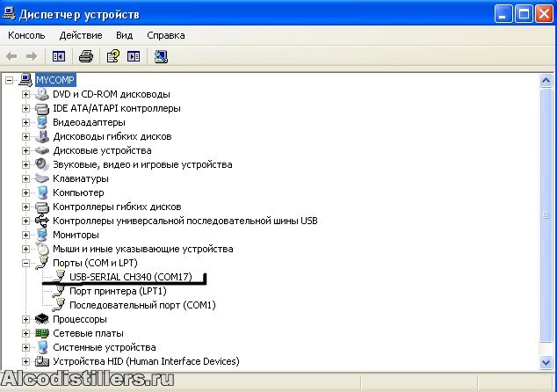557x392 pixels.
Task: Click the floppy controllers icon
Action: click(42, 207)
